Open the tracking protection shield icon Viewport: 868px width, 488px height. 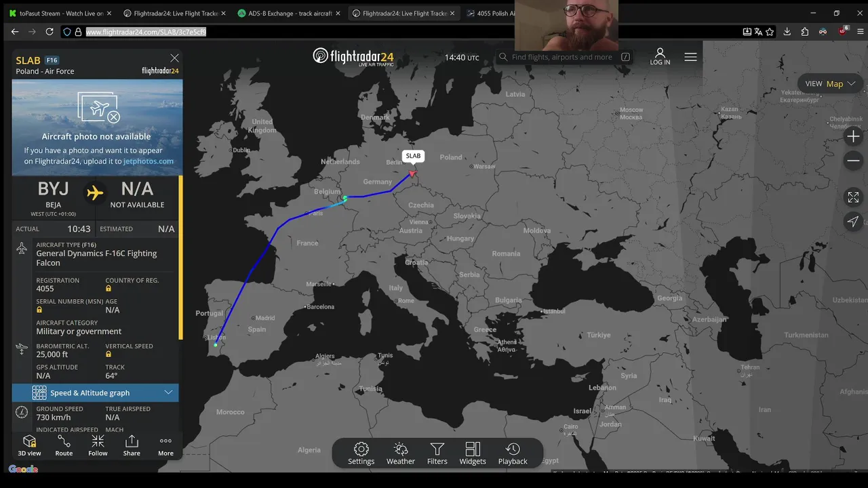[66, 32]
